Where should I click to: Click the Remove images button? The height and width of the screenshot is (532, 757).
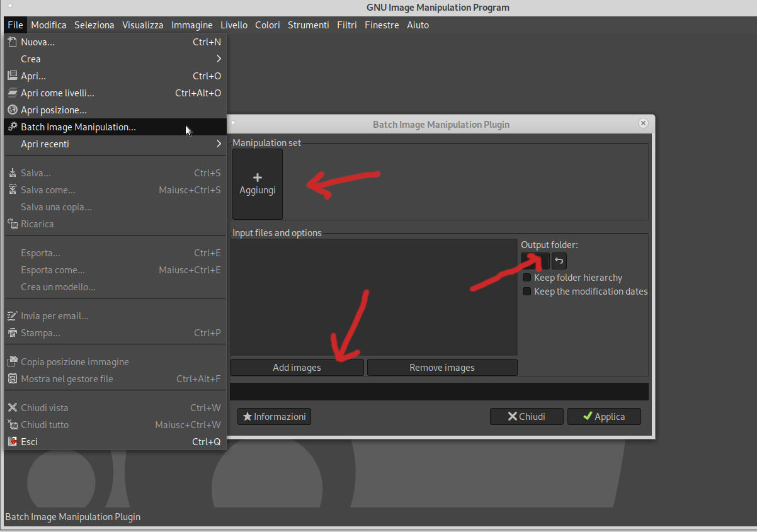[442, 368]
